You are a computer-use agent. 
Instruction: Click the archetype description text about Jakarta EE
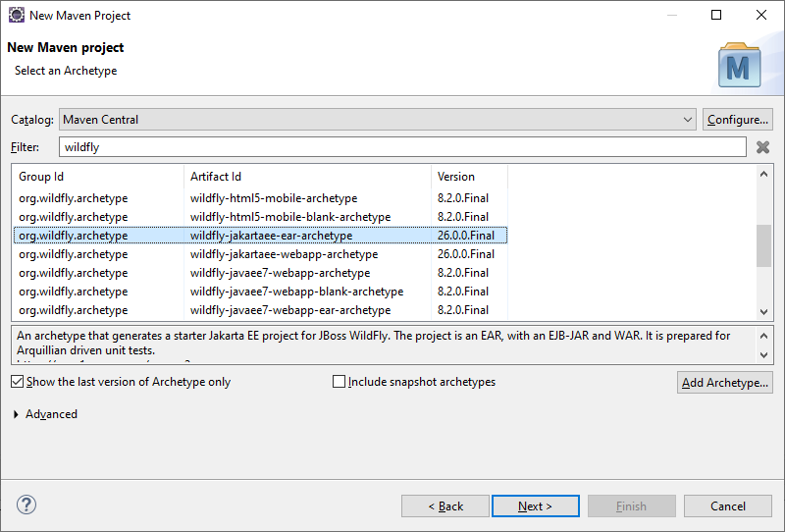click(x=373, y=343)
